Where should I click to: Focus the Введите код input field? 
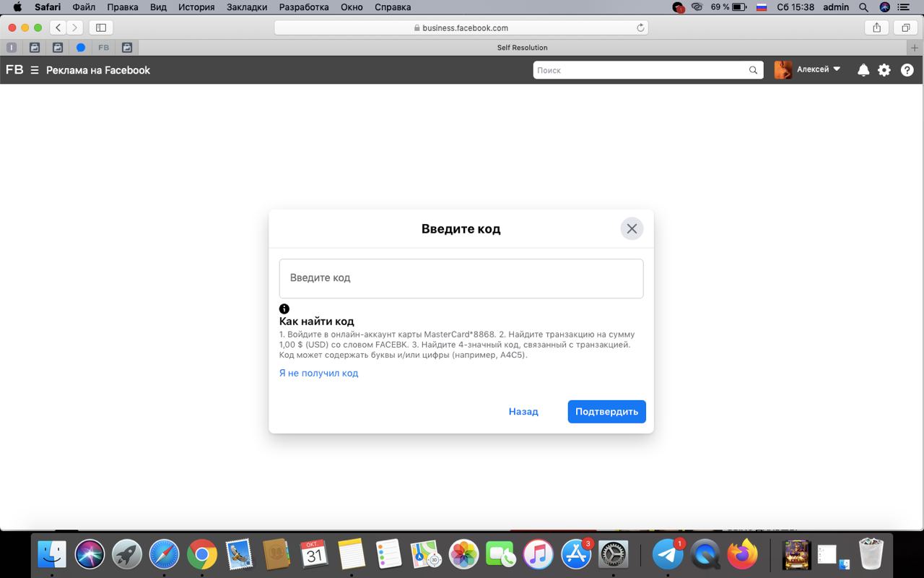tap(461, 278)
